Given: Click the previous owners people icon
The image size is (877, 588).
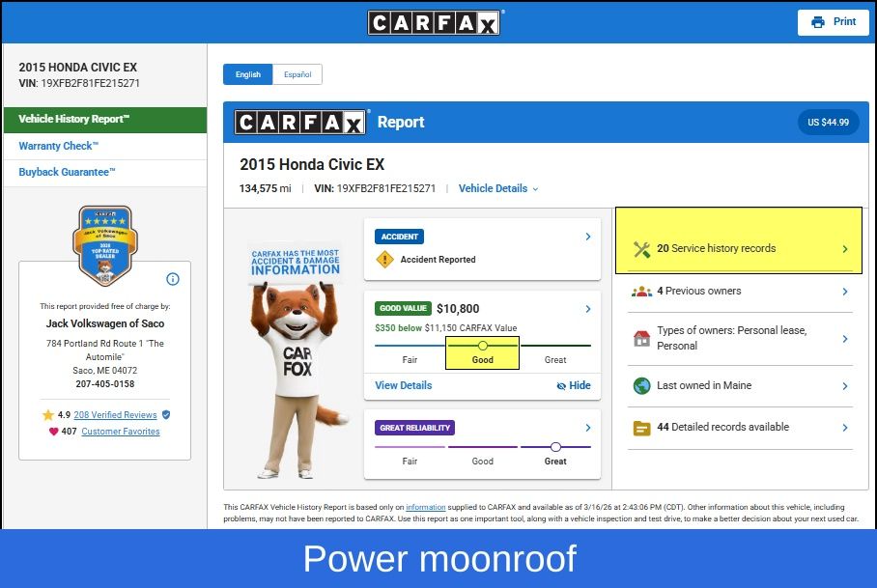Looking at the screenshot, I should (641, 292).
